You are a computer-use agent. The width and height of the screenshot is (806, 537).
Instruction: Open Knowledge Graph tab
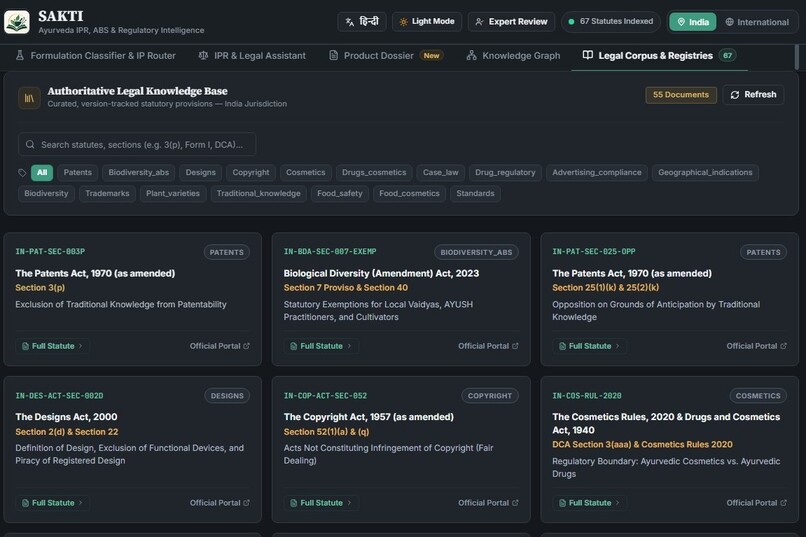(513, 55)
